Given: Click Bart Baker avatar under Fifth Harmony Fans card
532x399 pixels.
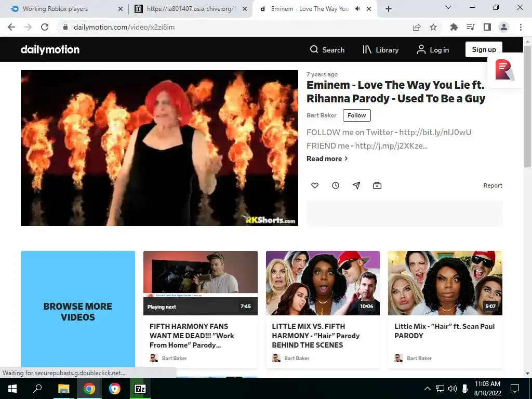Looking at the screenshot, I should pos(154,358).
